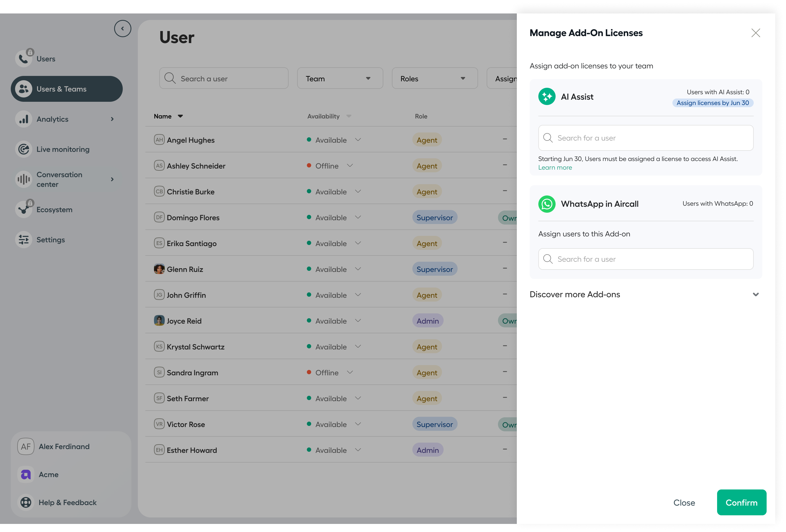Click the VR avatar of Victor Rose

click(159, 424)
